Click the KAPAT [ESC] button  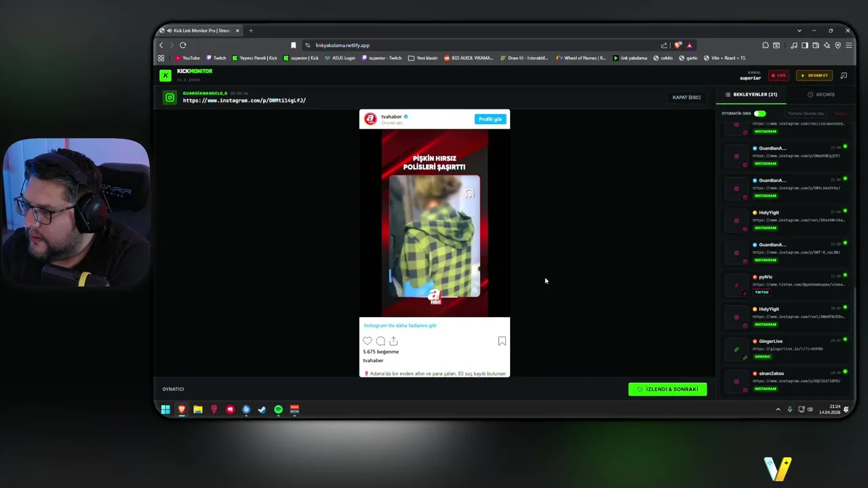pos(686,98)
